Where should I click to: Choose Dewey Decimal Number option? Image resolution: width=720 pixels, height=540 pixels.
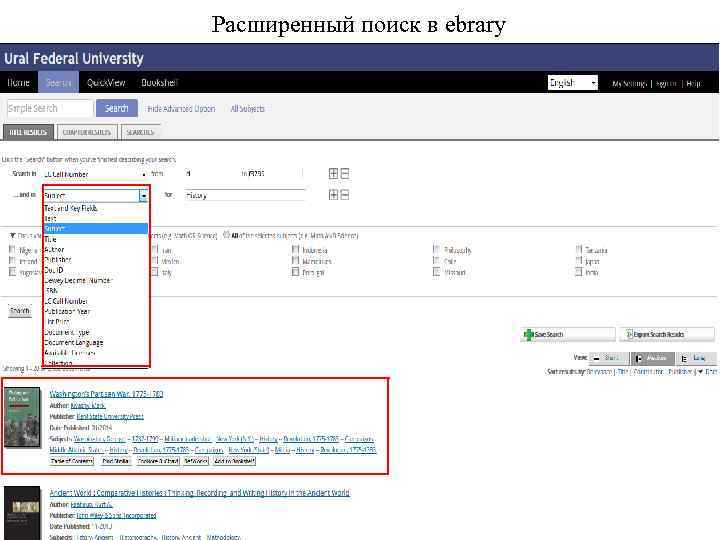click(x=78, y=280)
